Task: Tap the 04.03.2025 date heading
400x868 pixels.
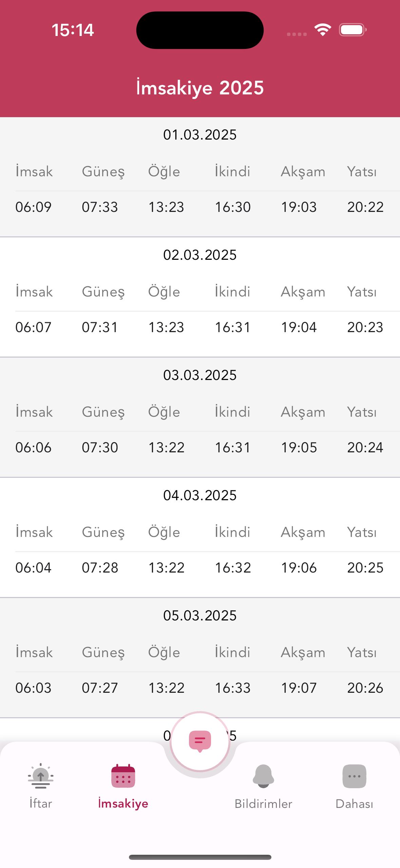Action: click(200, 495)
